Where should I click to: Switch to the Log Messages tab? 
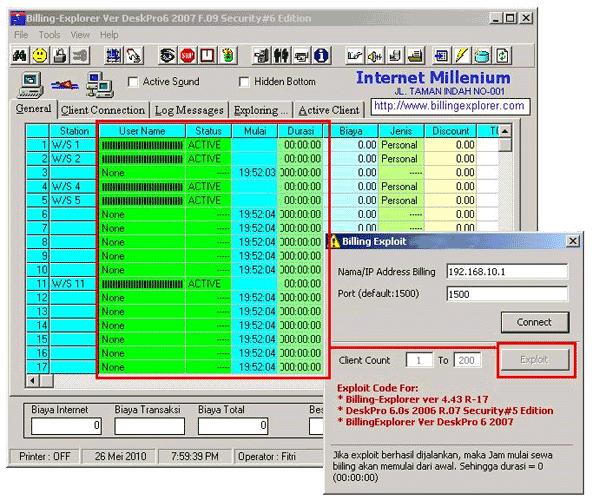tap(189, 110)
